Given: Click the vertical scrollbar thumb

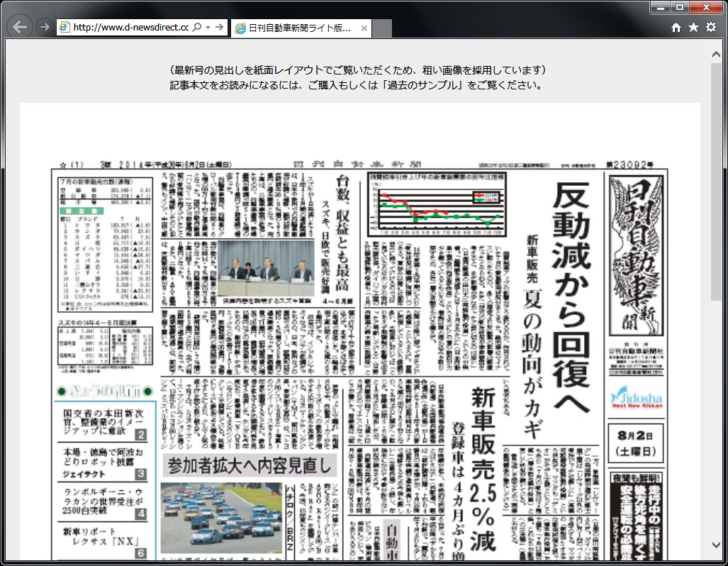Looking at the screenshot, I should point(717,177).
